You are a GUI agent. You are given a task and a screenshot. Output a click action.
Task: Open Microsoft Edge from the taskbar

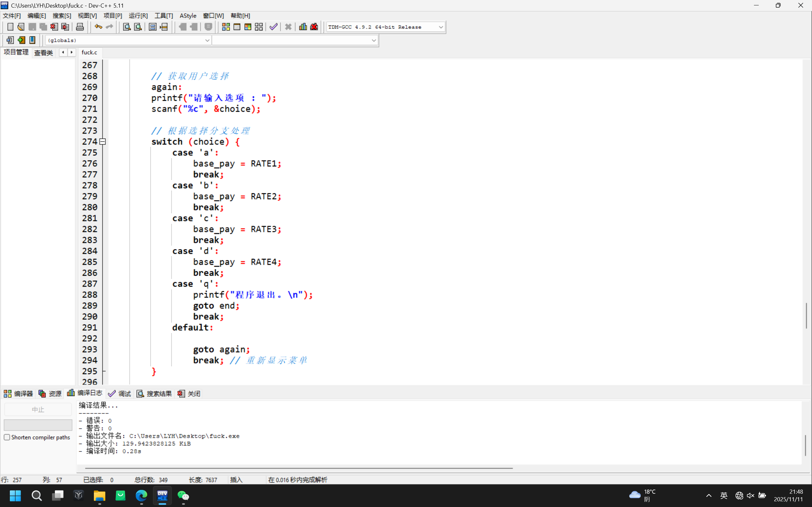pyautogui.click(x=141, y=495)
